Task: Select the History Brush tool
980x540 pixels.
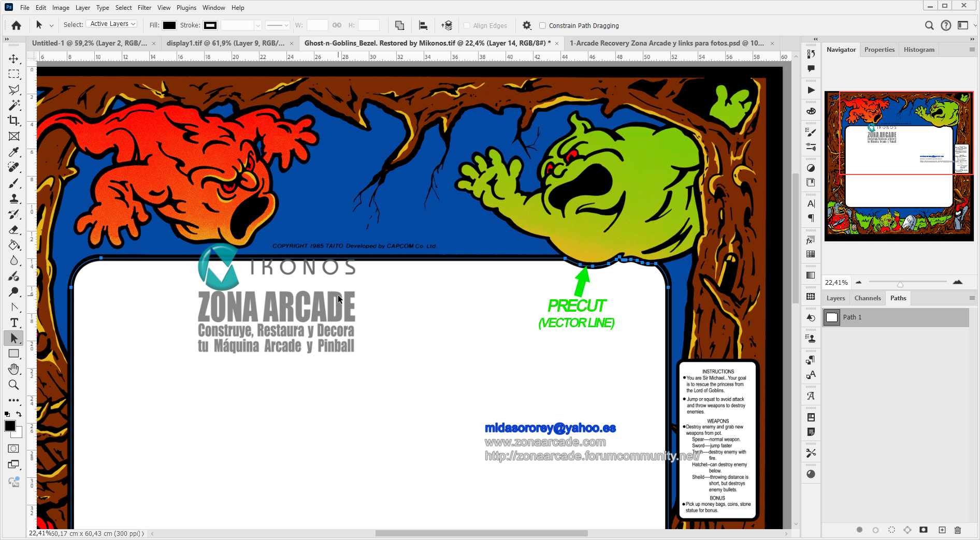Action: click(14, 214)
